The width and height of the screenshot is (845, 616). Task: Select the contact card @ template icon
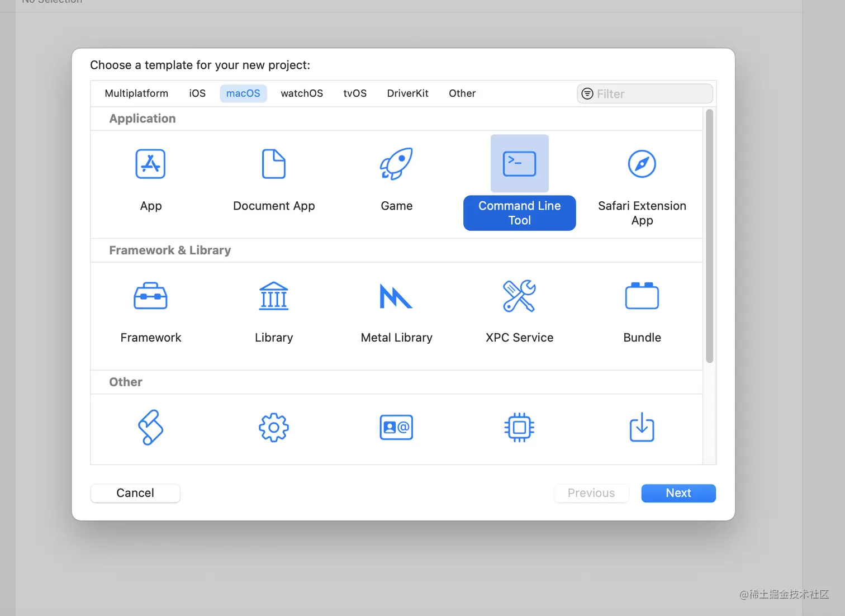(x=396, y=428)
